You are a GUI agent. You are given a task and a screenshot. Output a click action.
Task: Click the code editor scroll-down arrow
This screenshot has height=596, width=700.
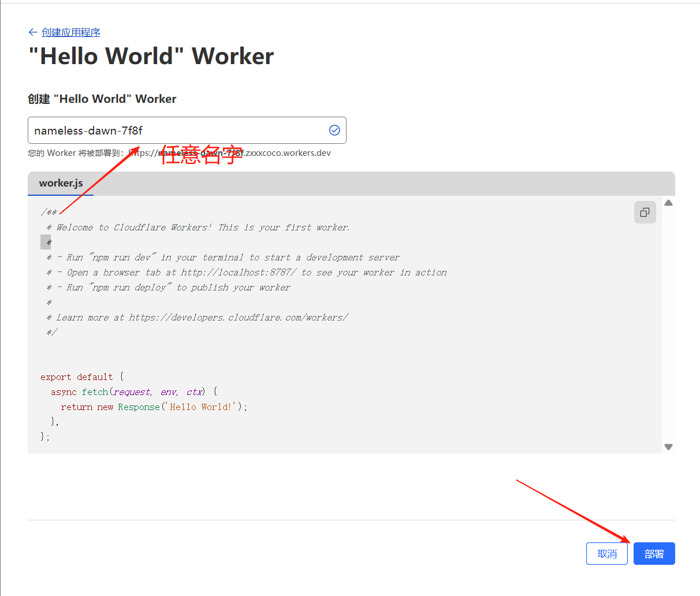(x=668, y=446)
